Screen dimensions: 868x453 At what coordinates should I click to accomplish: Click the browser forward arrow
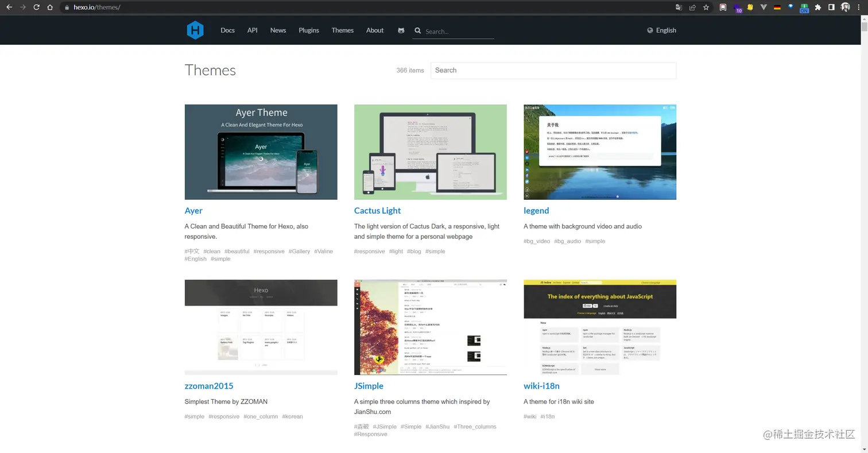(22, 7)
